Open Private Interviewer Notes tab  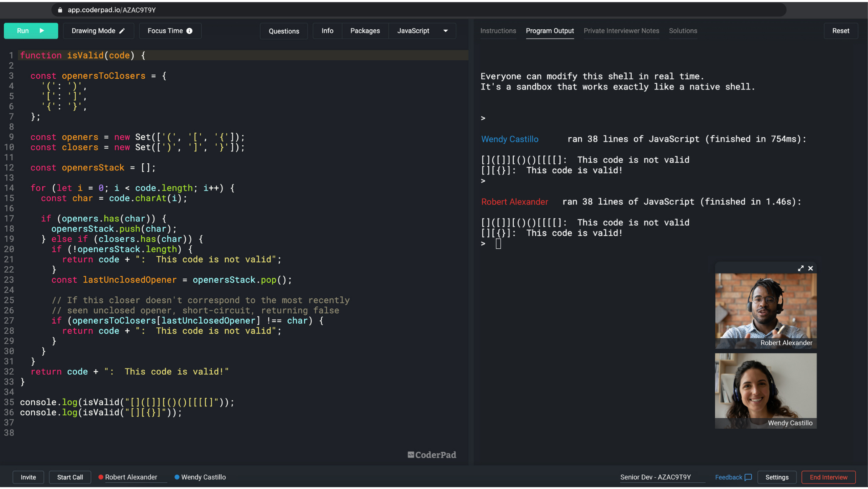[621, 31]
